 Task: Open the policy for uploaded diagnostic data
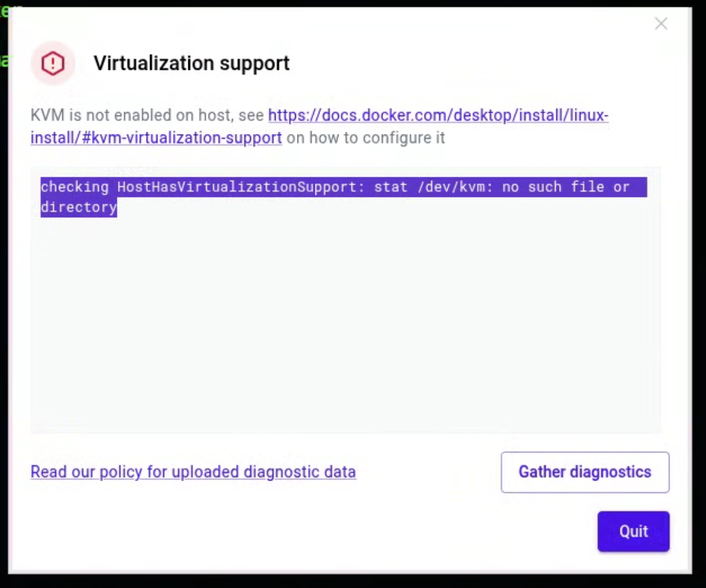193,472
